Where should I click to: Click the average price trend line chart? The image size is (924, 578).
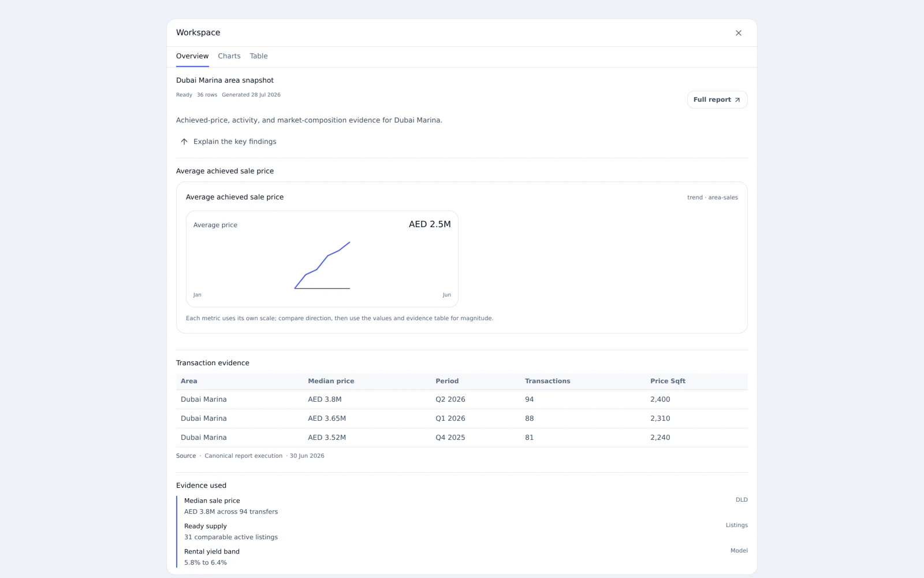coord(322,265)
